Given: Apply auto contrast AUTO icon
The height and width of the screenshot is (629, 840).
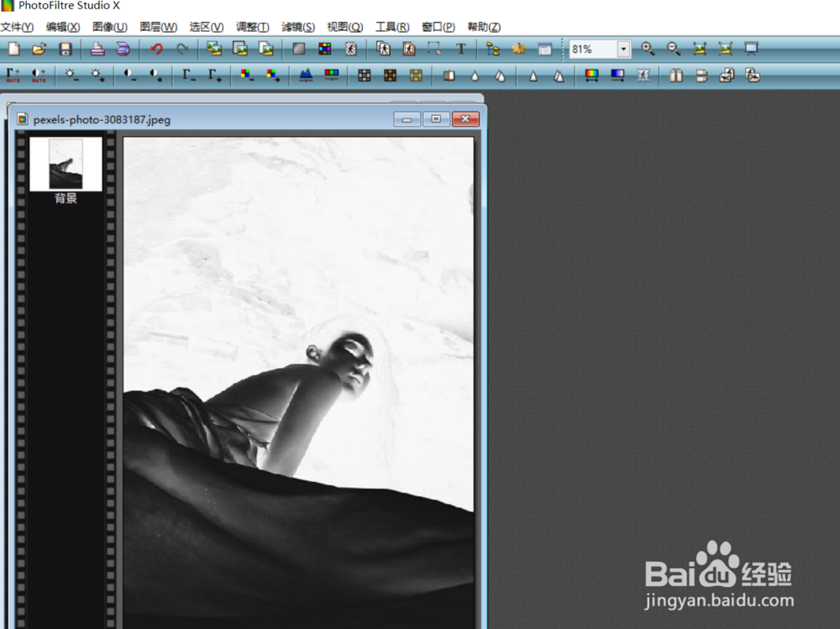Looking at the screenshot, I should pyautogui.click(x=39, y=76).
